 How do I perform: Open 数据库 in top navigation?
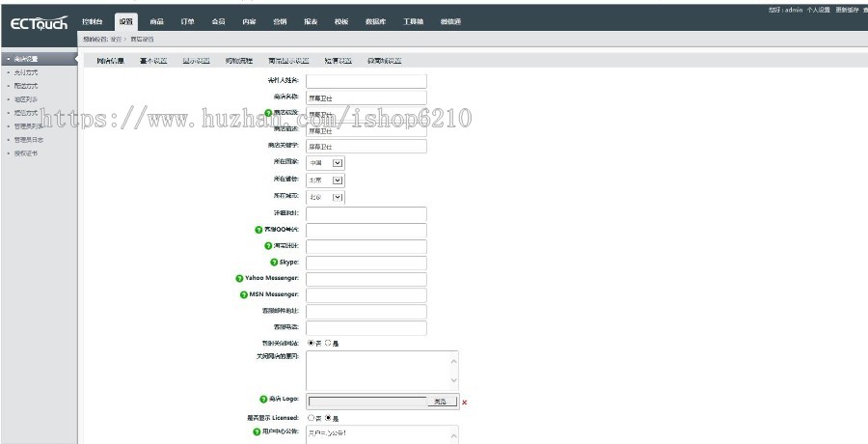point(375,21)
